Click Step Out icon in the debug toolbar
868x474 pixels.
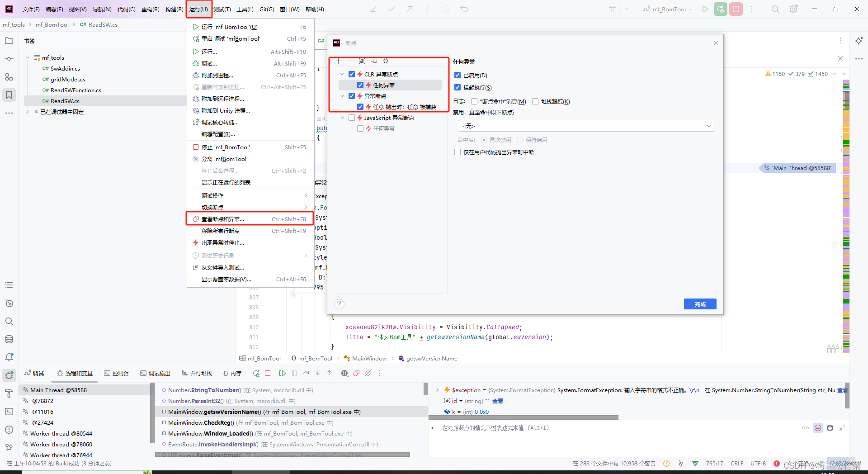[x=330, y=373]
